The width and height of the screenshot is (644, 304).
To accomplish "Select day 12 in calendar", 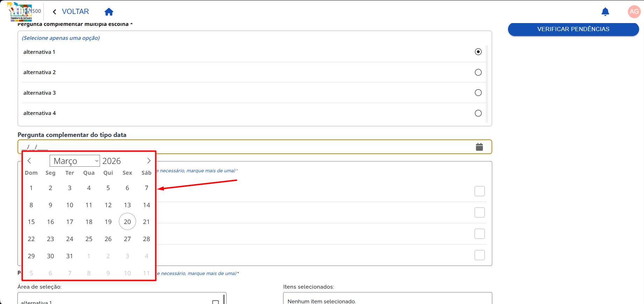I will (108, 205).
